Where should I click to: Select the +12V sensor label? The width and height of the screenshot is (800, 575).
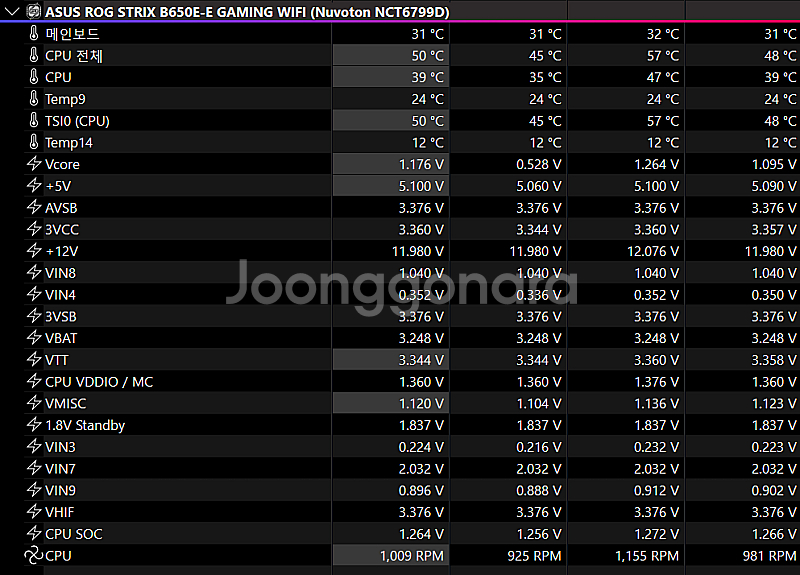[x=62, y=251]
